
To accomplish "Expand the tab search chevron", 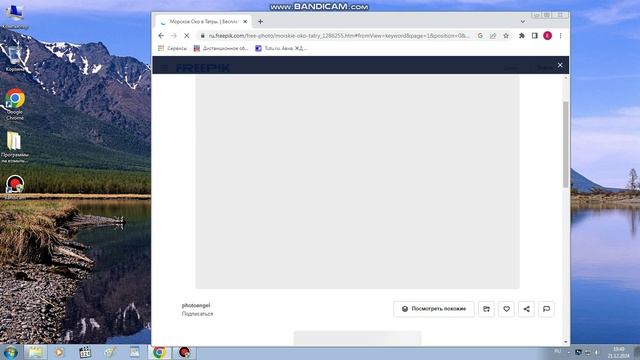I will (523, 22).
